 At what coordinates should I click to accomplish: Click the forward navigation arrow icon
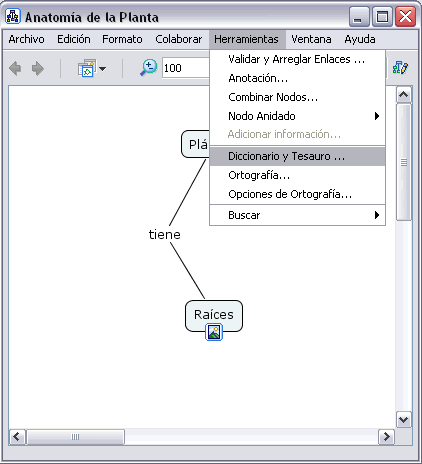(x=38, y=69)
